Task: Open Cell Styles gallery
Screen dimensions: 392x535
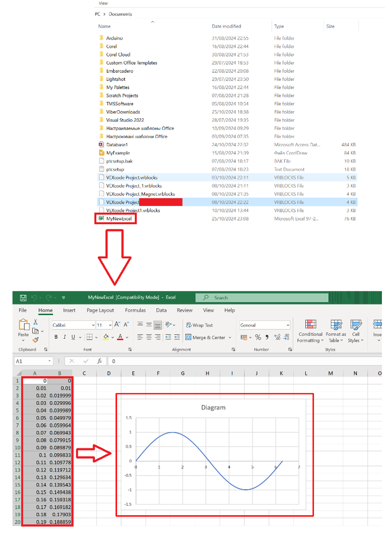Action: [x=356, y=331]
